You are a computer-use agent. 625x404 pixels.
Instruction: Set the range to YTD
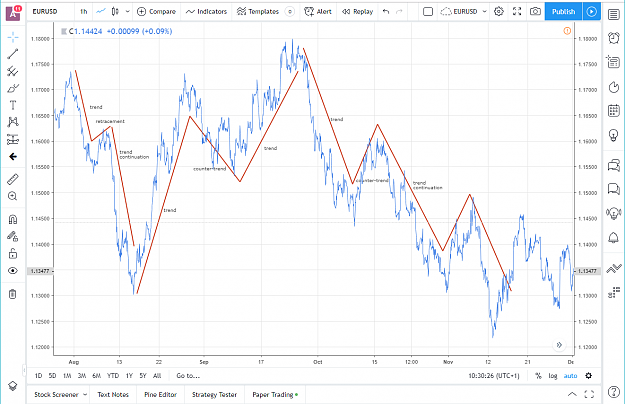coord(113,376)
